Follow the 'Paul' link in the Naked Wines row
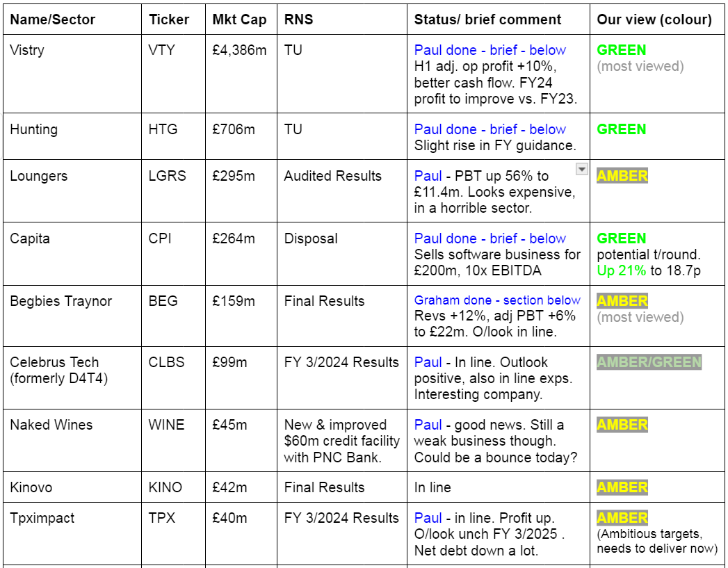Image resolution: width=728 pixels, height=568 pixels. click(428, 425)
